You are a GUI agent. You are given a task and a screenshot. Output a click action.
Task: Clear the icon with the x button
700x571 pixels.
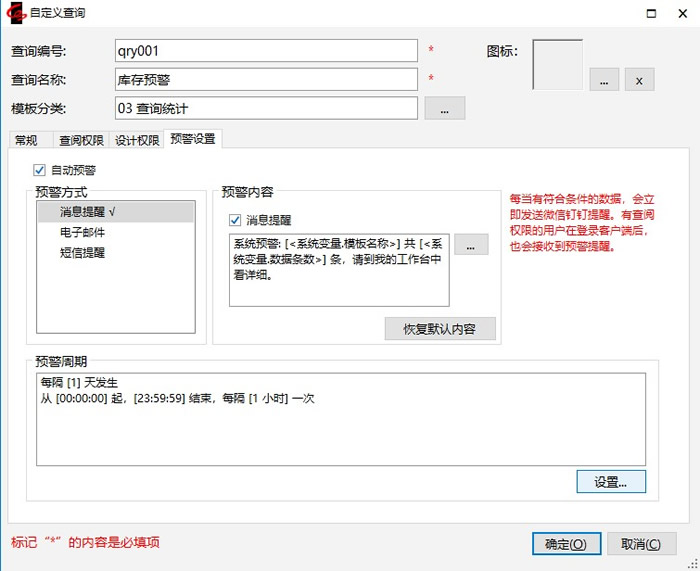[x=640, y=80]
